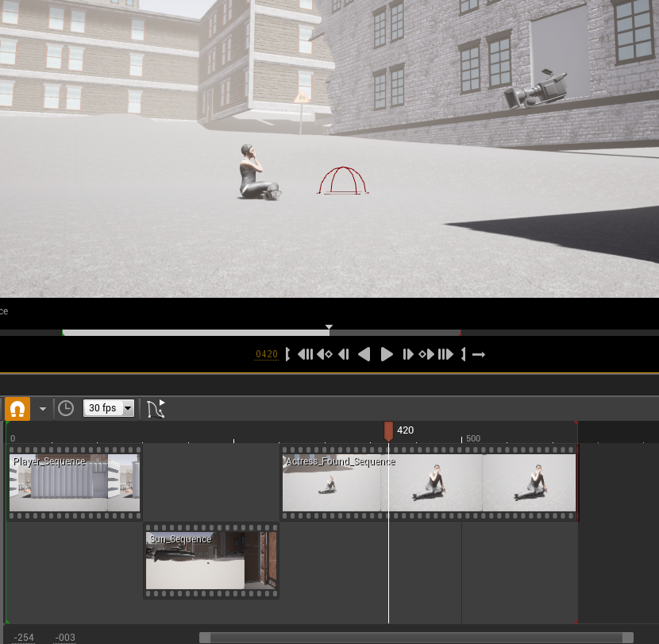This screenshot has height=644, width=659.
Task: Open snapping options dropdown arrow
Action: coord(43,409)
